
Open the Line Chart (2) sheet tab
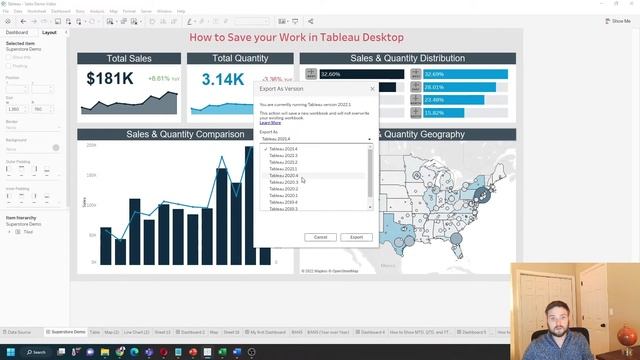coord(136,332)
